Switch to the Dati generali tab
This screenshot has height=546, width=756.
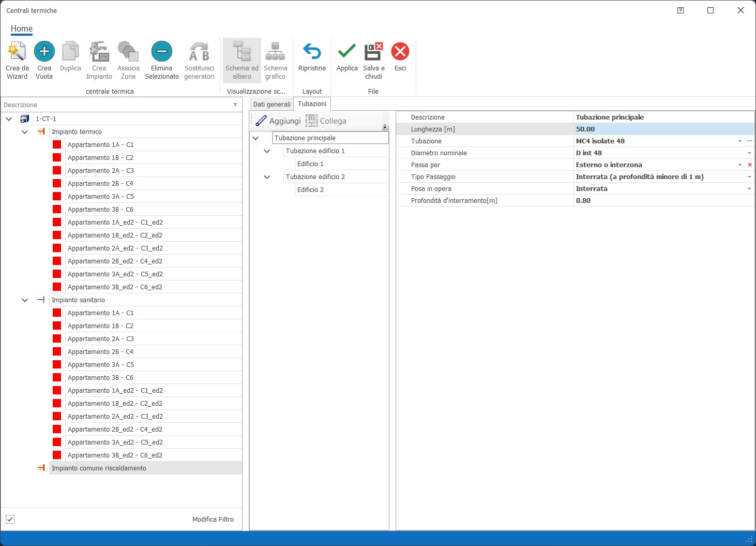click(271, 104)
